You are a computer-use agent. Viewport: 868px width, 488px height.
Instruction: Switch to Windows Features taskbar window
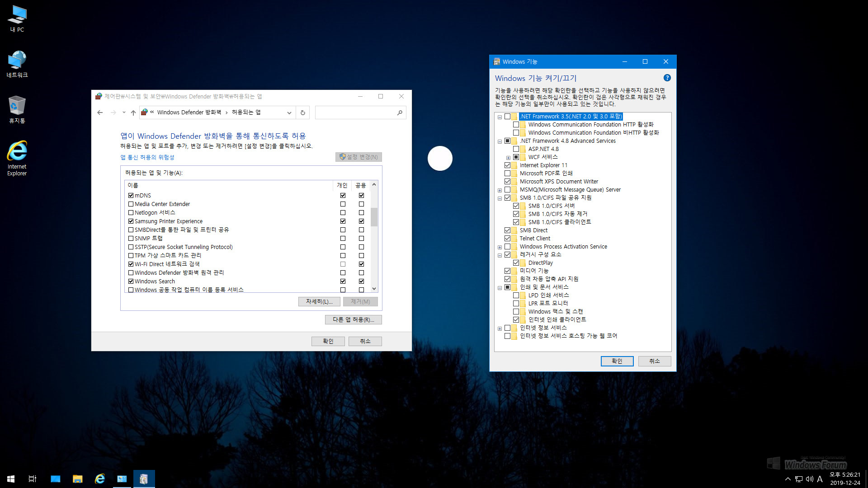point(144,479)
